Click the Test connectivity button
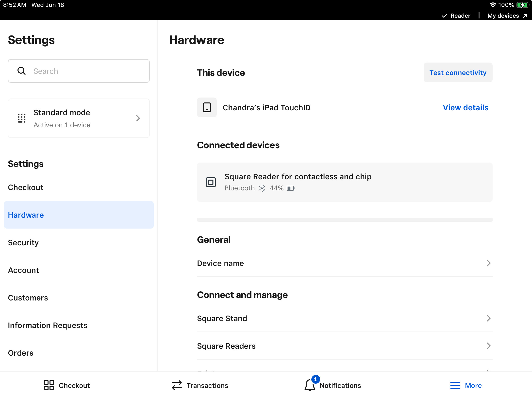Screen dimensions: 532x399 [x=458, y=72]
